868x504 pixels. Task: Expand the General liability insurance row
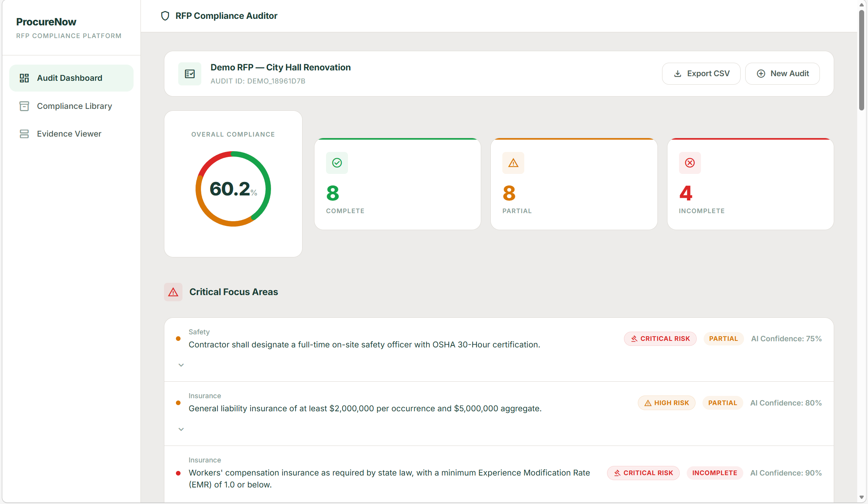[181, 429]
